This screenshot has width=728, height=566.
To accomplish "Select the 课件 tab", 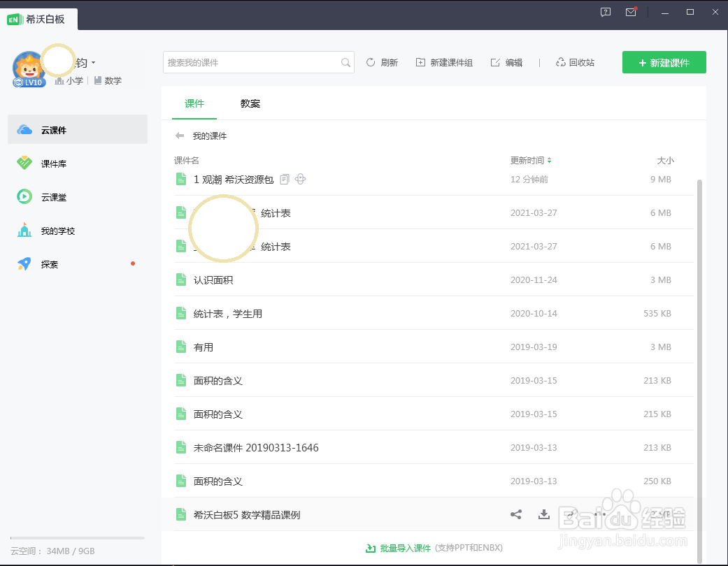I will click(194, 103).
